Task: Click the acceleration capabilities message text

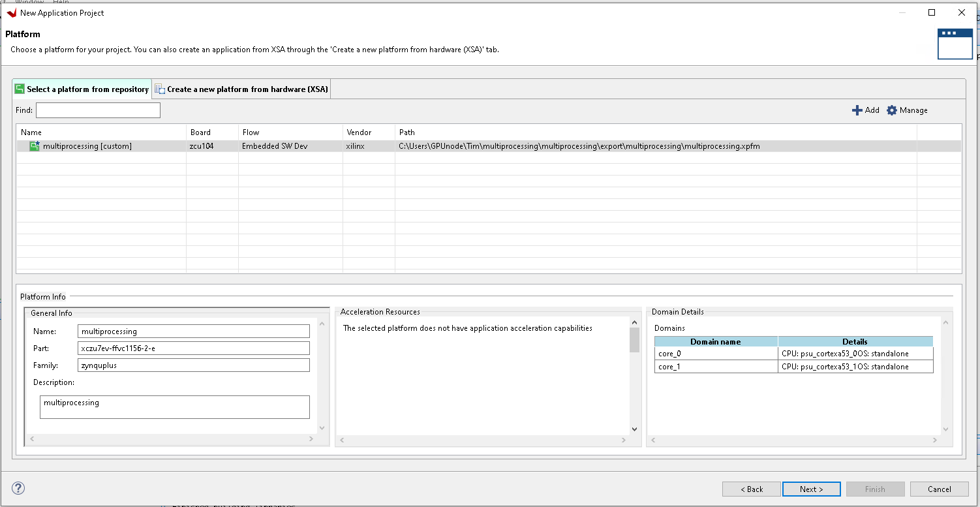Action: click(468, 328)
